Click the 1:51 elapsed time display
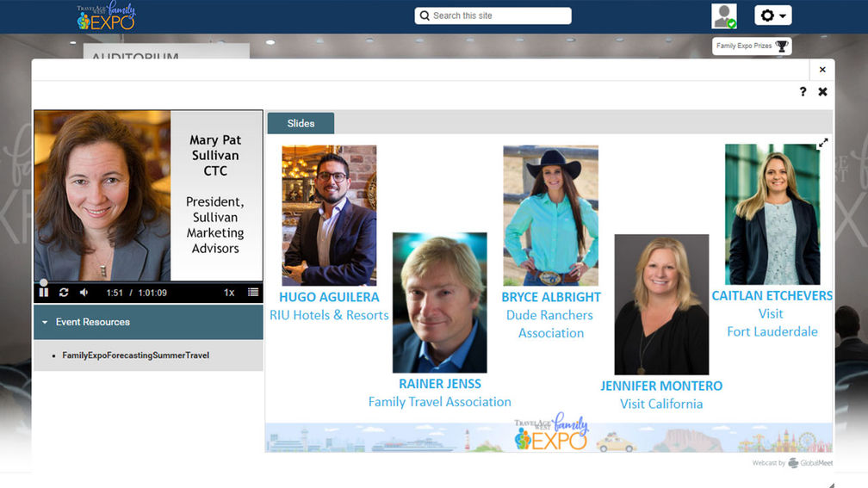This screenshot has height=488, width=868. click(115, 293)
